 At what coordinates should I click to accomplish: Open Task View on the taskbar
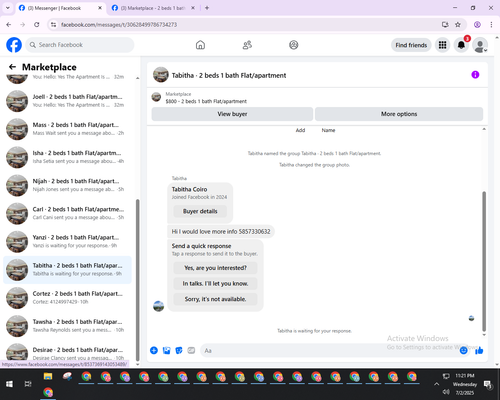coord(28,384)
